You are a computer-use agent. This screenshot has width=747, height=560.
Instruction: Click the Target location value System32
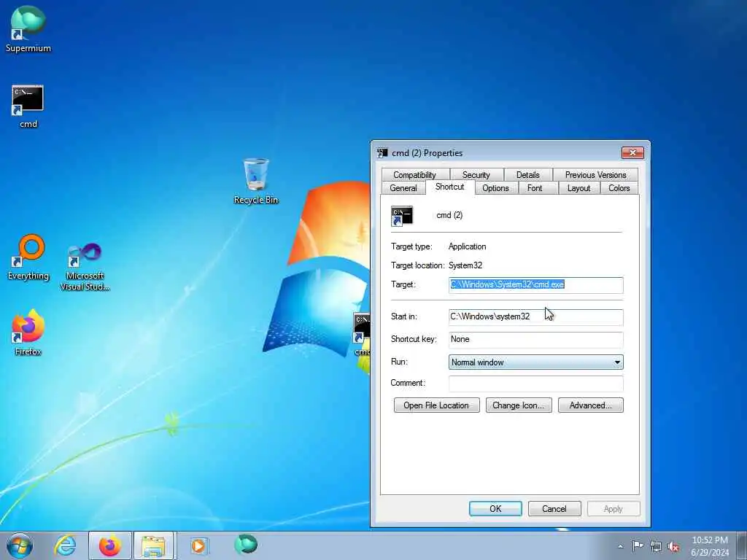[465, 265]
